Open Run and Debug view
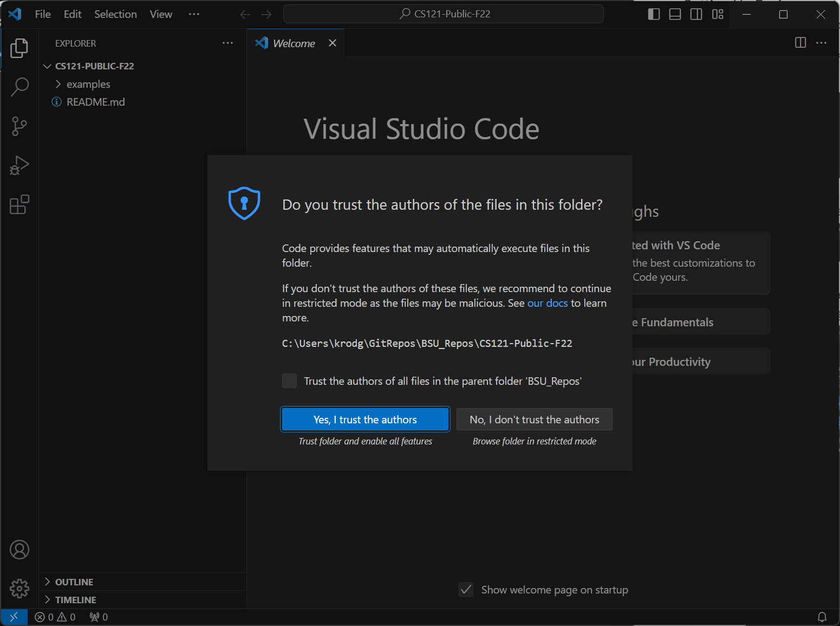 [19, 165]
